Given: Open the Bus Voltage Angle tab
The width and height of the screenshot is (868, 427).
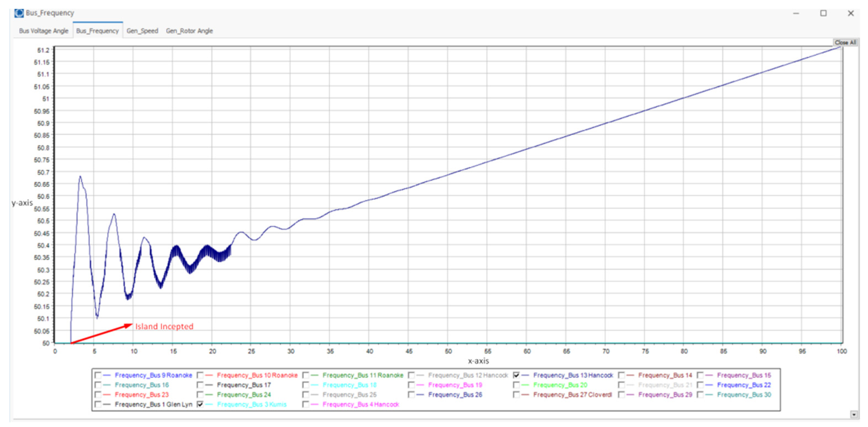Looking at the screenshot, I should tap(43, 31).
